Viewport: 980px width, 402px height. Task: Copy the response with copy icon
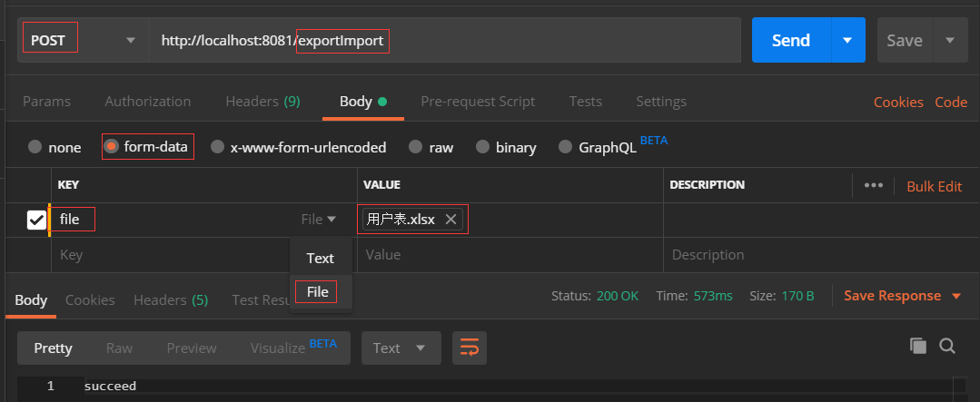coord(918,346)
